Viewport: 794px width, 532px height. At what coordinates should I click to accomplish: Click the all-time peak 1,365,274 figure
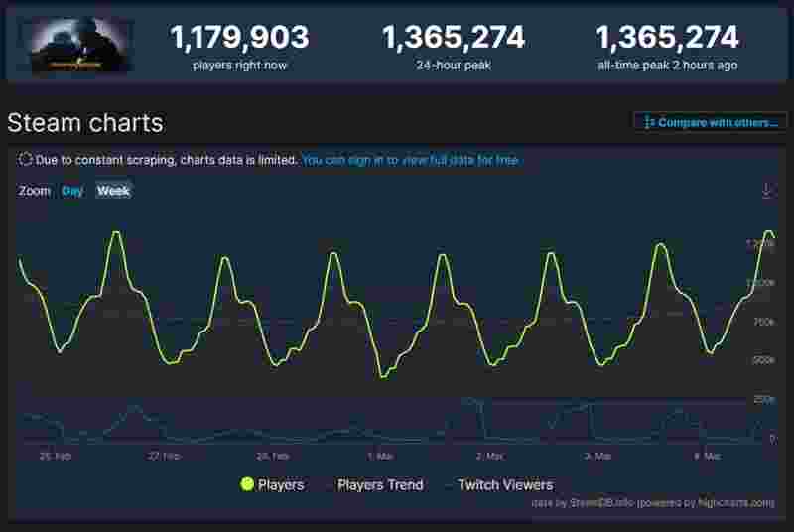click(x=667, y=37)
